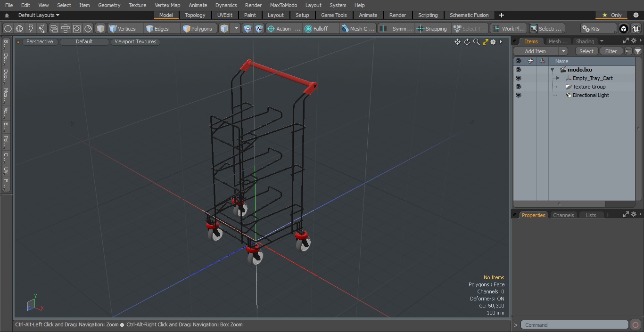The height and width of the screenshot is (332, 644).
Task: Open the Add Item dropdown arrow
Action: click(563, 51)
